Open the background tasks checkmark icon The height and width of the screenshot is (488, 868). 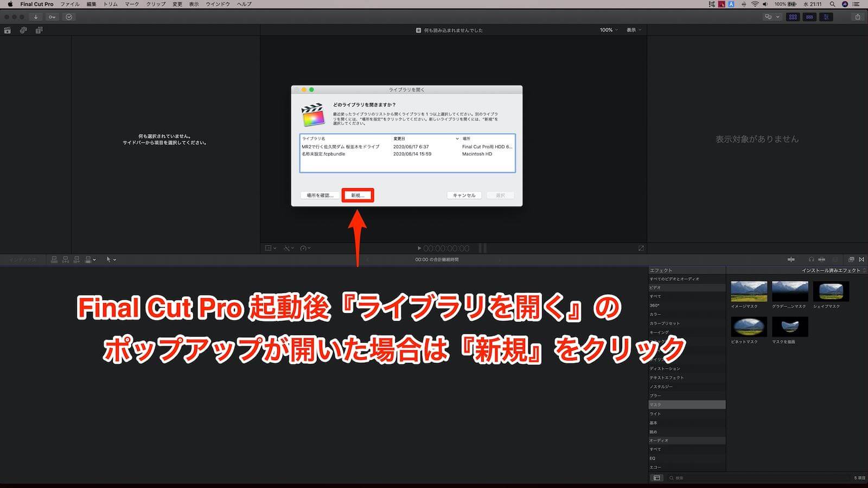pyautogui.click(x=69, y=17)
